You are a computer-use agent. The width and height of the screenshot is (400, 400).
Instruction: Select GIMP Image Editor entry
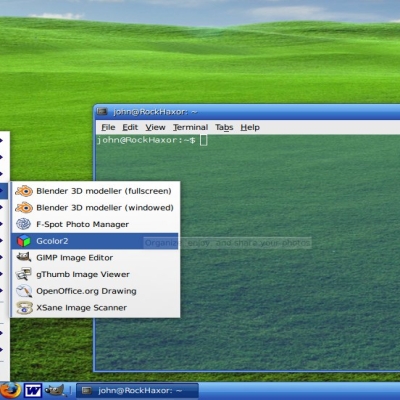click(95, 258)
